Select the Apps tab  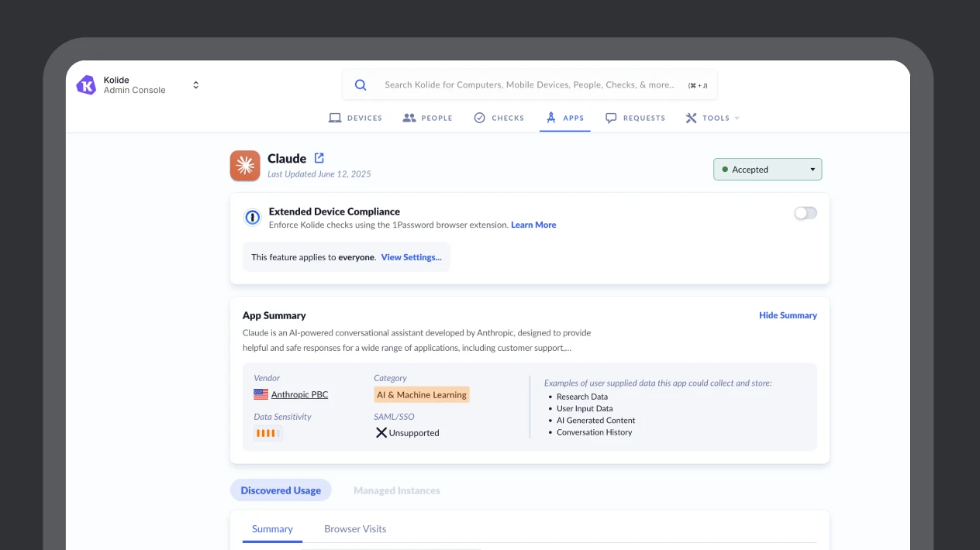pyautogui.click(x=565, y=118)
